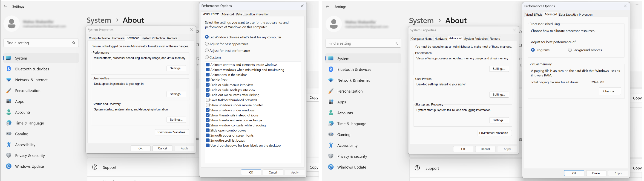Click Cancel in the virtual memory Performance Options dialog
The width and height of the screenshot is (644, 181).
(x=596, y=173)
